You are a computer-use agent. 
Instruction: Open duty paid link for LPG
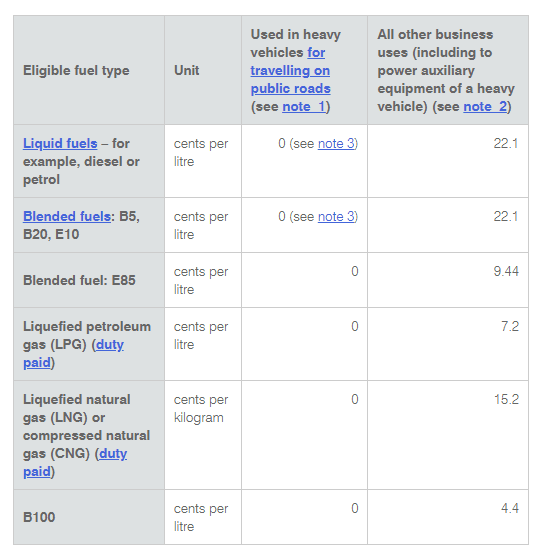(73, 354)
